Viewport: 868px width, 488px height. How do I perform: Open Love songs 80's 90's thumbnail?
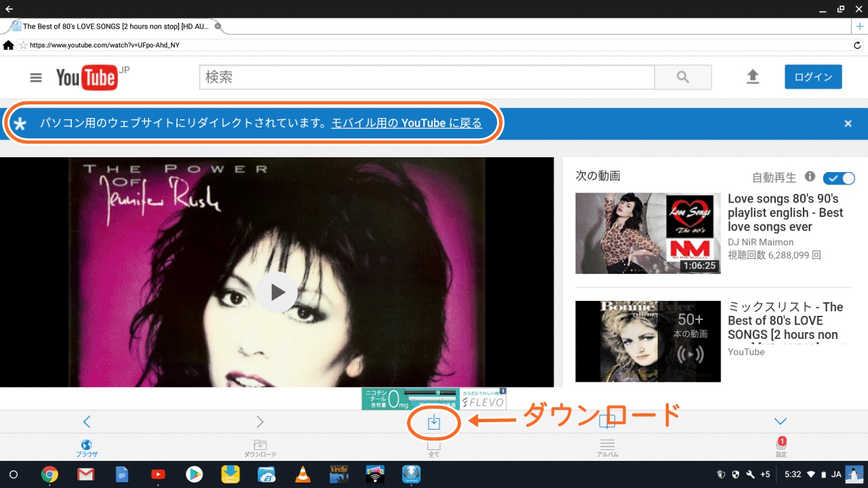[x=648, y=233]
